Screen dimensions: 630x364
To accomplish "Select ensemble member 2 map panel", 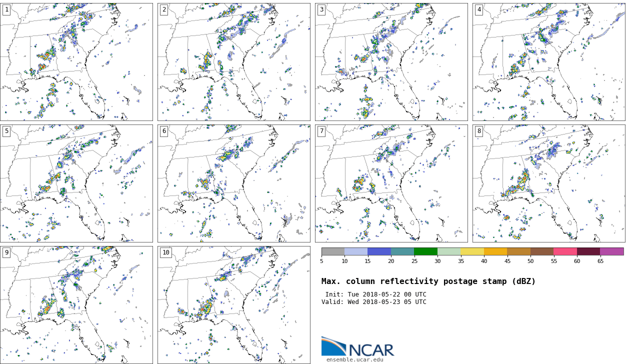I will tap(233, 62).
